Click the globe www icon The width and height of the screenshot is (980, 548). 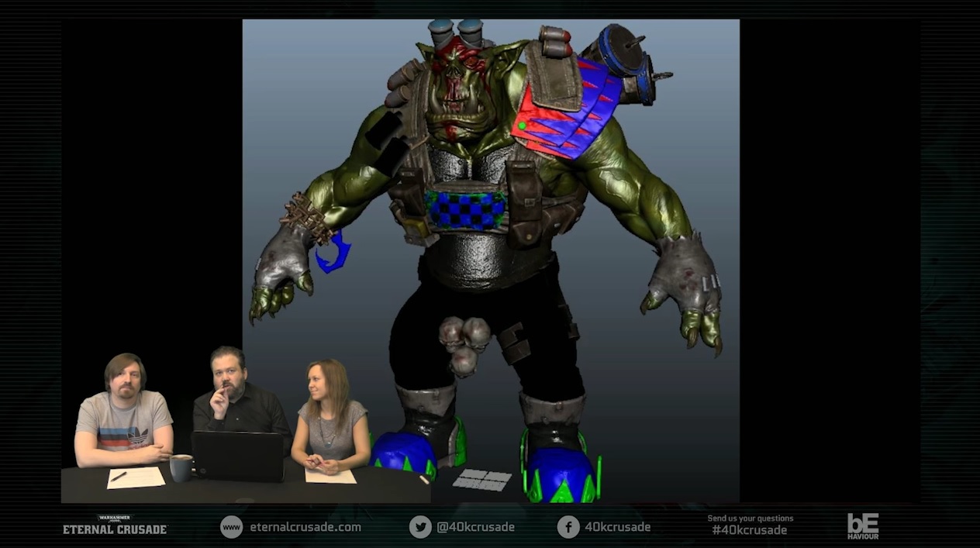coord(231,527)
